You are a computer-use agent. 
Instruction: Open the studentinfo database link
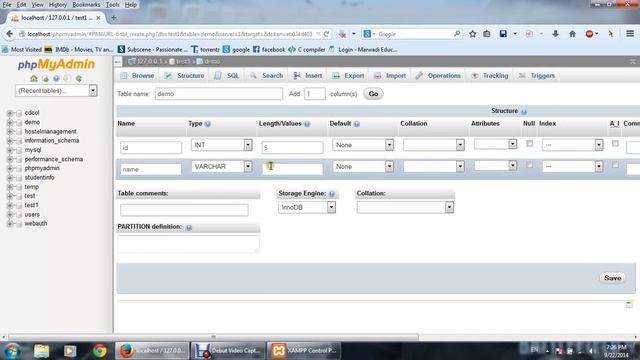pyautogui.click(x=39, y=178)
